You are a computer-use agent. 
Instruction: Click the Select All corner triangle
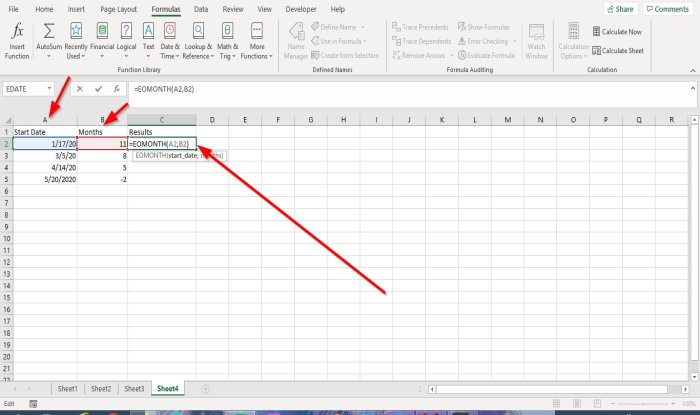pos(8,120)
